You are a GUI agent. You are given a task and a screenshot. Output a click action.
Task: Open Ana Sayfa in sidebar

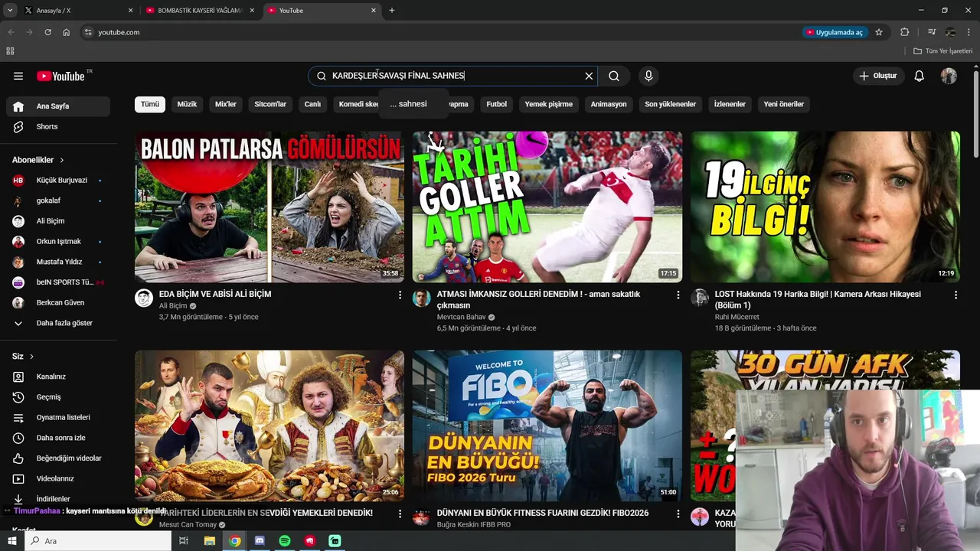click(58, 106)
